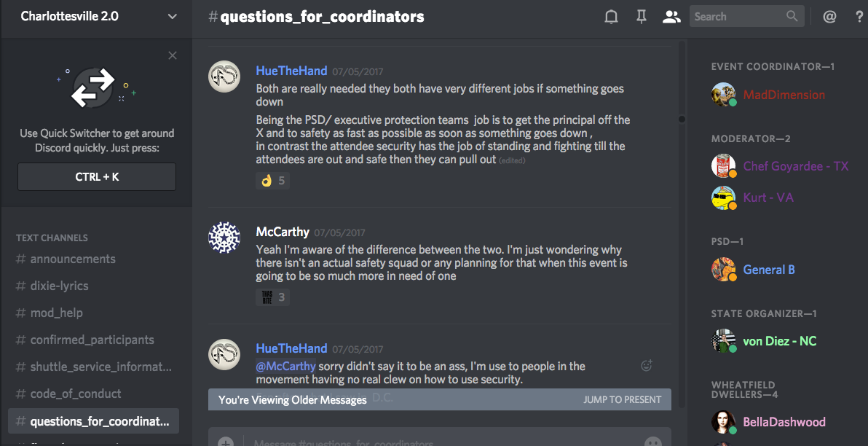The width and height of the screenshot is (868, 446).
Task: Add reaction to HueTheHand's message
Action: click(x=646, y=366)
